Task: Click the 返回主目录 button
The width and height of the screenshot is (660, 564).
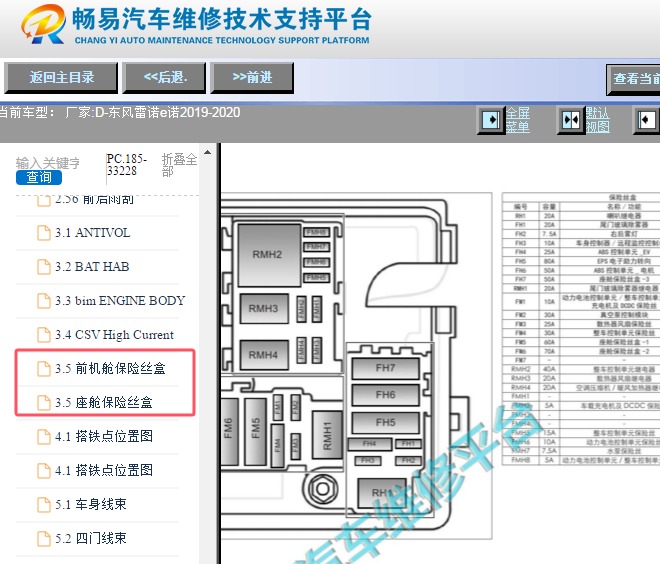Action: pyautogui.click(x=61, y=77)
